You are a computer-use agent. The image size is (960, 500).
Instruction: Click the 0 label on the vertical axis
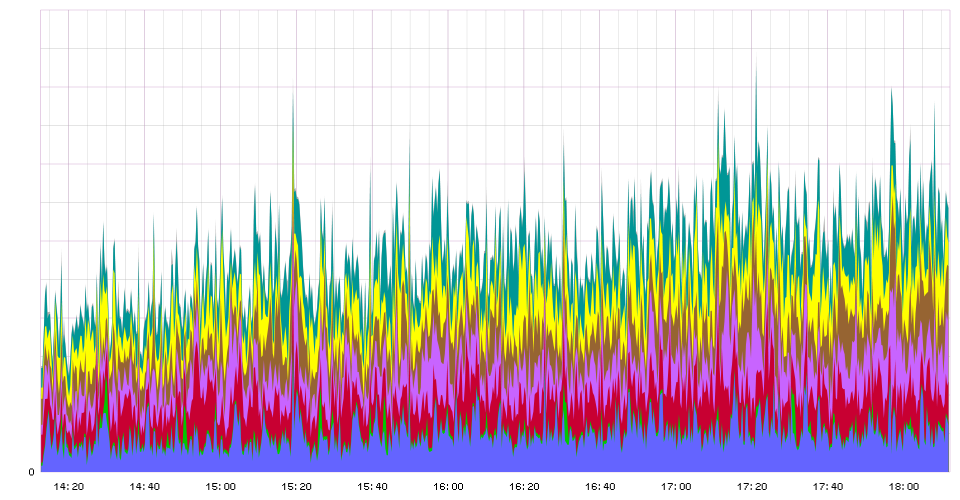(31, 472)
